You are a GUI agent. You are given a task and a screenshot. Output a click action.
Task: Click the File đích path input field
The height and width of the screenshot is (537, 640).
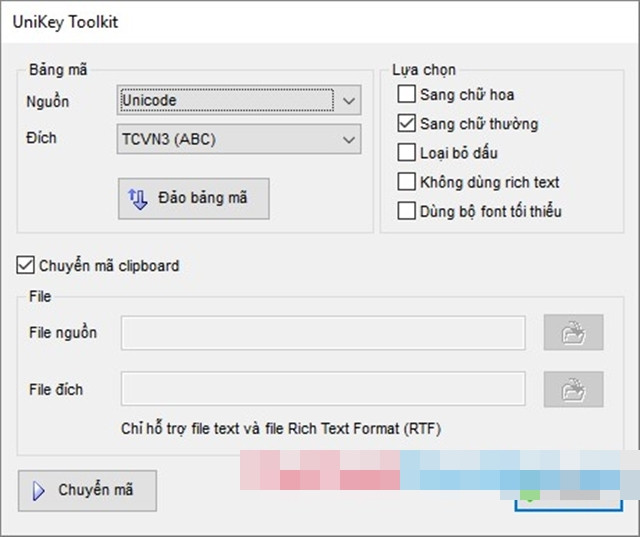pos(323,389)
